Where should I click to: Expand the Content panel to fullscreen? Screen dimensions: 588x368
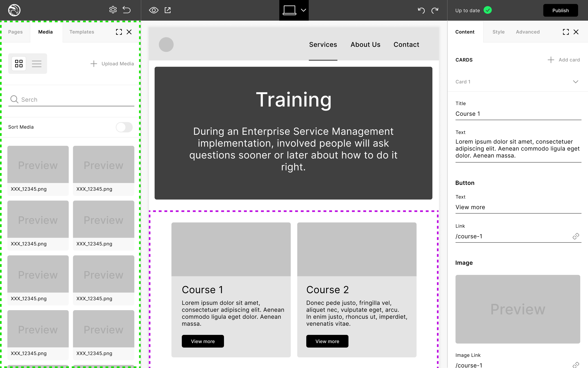pyautogui.click(x=565, y=32)
